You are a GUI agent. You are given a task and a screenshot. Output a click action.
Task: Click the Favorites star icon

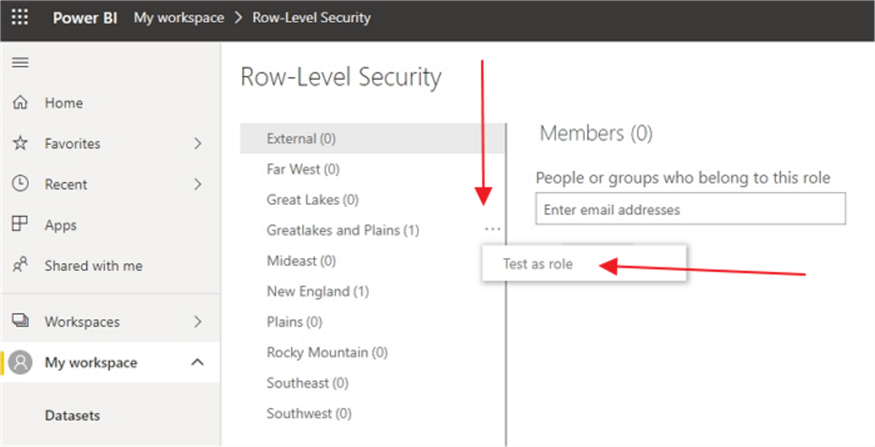coord(19,144)
